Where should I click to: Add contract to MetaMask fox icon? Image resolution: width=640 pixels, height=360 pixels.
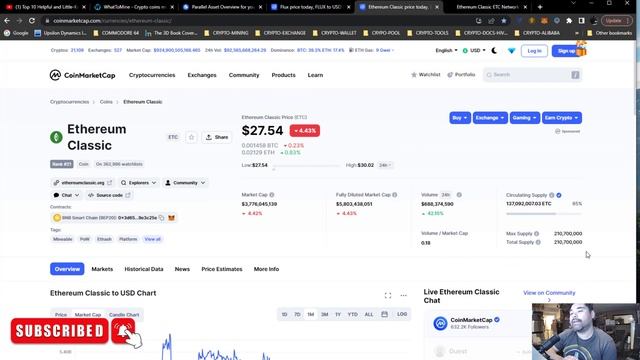tap(171, 218)
